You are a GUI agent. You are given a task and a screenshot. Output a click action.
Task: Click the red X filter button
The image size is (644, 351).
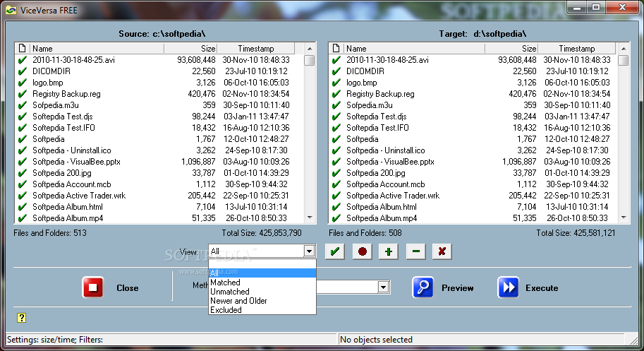(442, 251)
